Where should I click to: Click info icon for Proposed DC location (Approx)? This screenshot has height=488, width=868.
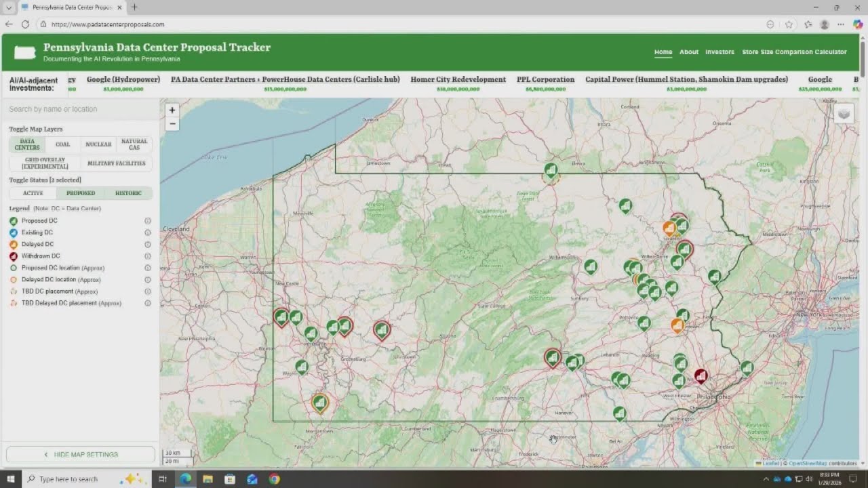click(x=147, y=268)
